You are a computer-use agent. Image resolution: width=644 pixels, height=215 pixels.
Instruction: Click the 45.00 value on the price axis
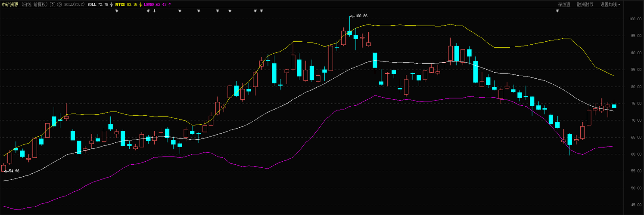point(636,205)
